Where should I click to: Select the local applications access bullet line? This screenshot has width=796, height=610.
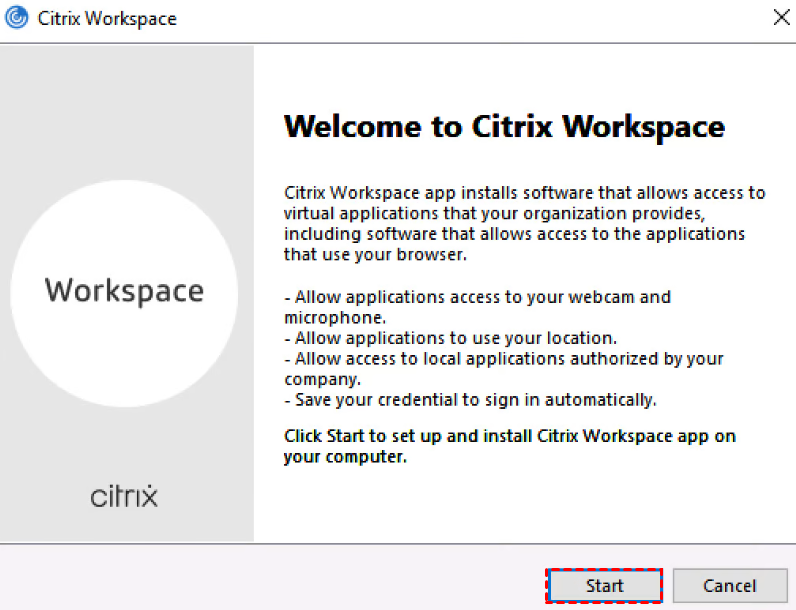click(x=504, y=368)
